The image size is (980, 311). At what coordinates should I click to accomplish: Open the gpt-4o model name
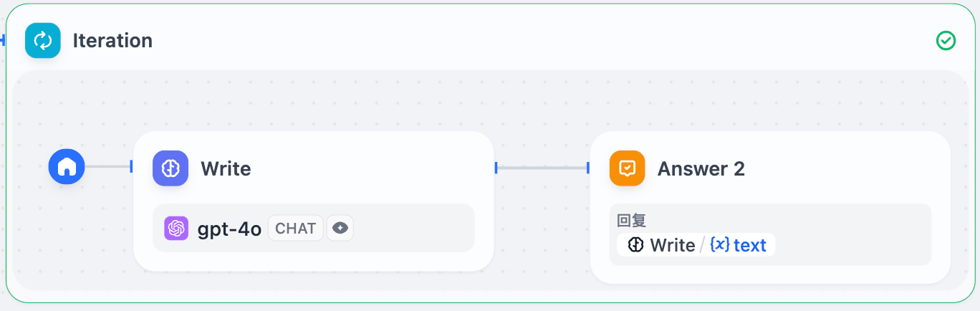pos(229,229)
